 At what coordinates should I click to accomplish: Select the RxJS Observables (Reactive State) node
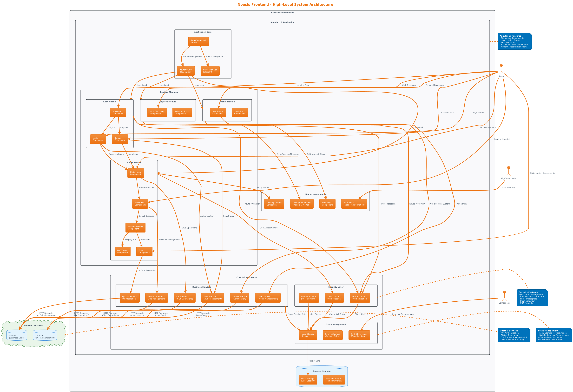(x=359, y=335)
